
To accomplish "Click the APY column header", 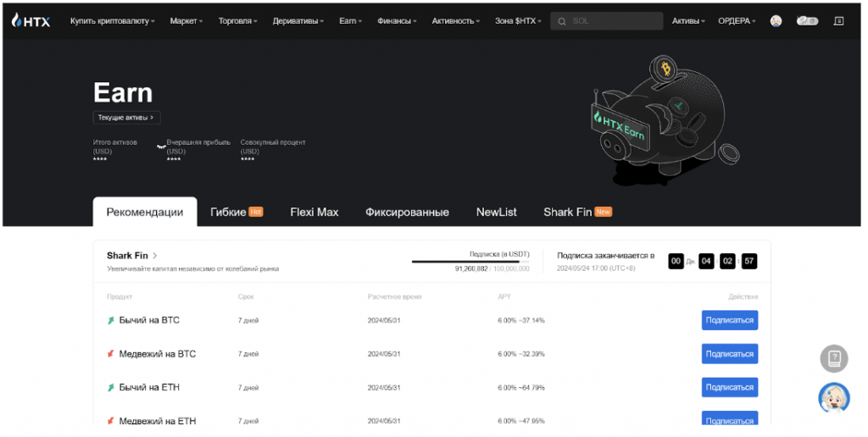I will (504, 297).
